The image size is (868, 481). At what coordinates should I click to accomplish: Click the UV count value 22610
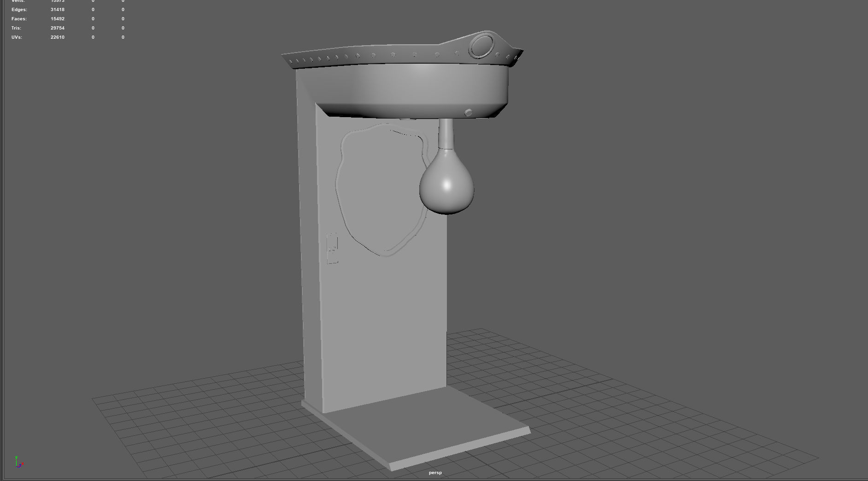pos(58,37)
